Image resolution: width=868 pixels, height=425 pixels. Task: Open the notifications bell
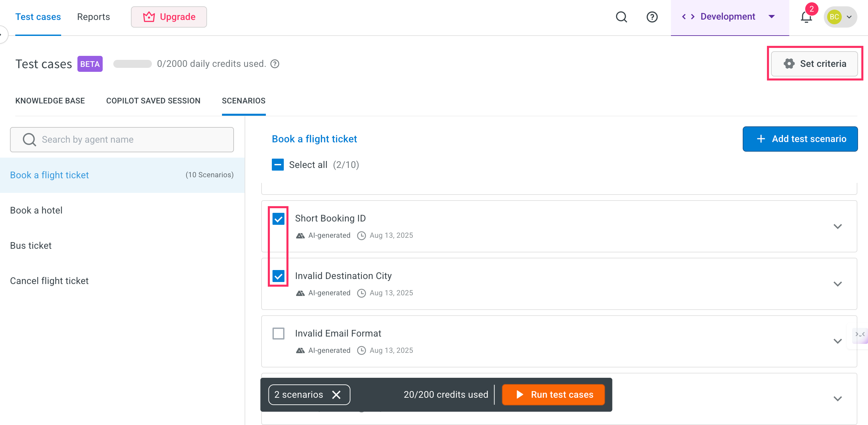pos(806,17)
